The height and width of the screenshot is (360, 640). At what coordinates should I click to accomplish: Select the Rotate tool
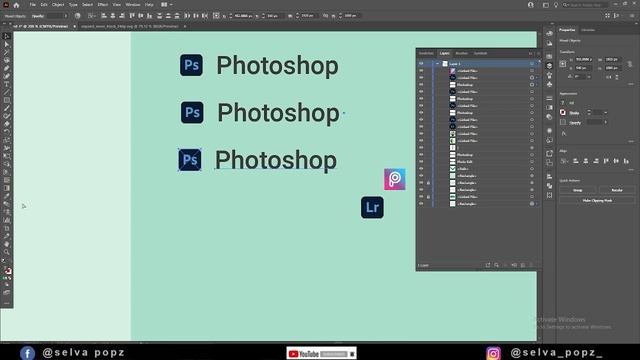(x=7, y=132)
